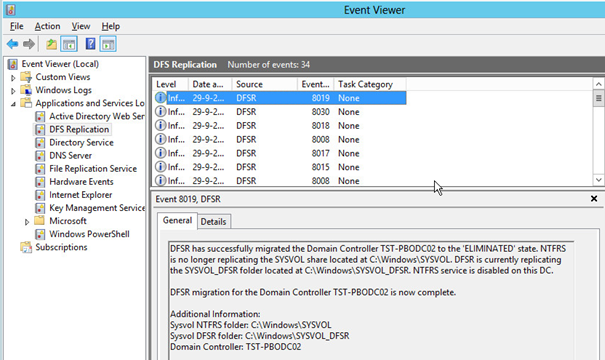The image size is (605, 360).
Task: Click the Back arrow toolbar icon
Action: click(12, 44)
